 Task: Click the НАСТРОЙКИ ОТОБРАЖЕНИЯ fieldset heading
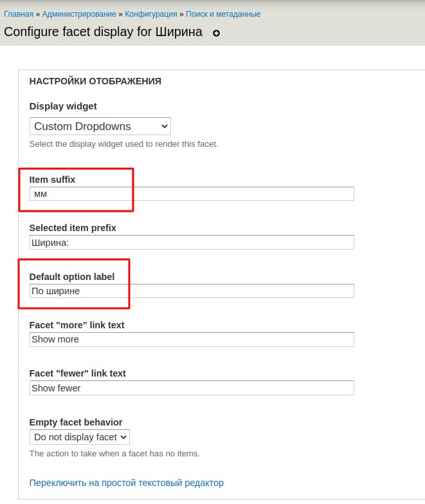(95, 81)
